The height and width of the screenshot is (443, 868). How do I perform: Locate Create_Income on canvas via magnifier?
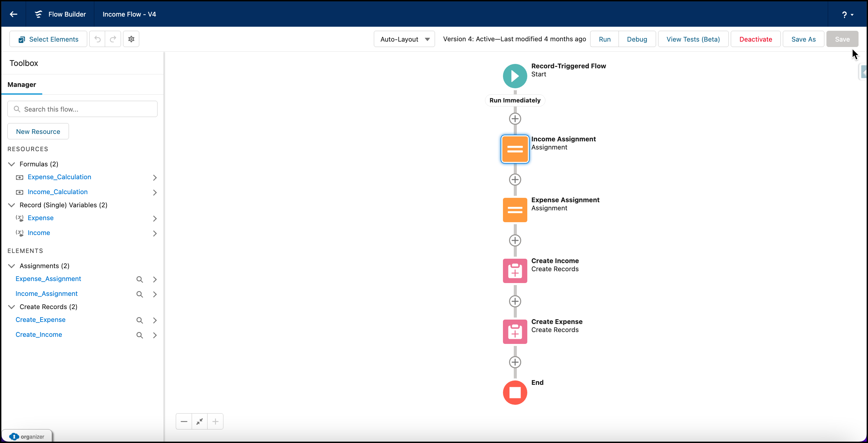click(x=140, y=335)
